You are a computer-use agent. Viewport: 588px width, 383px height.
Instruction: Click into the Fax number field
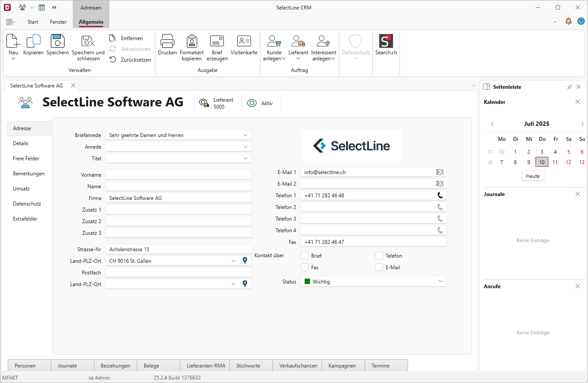(x=373, y=242)
